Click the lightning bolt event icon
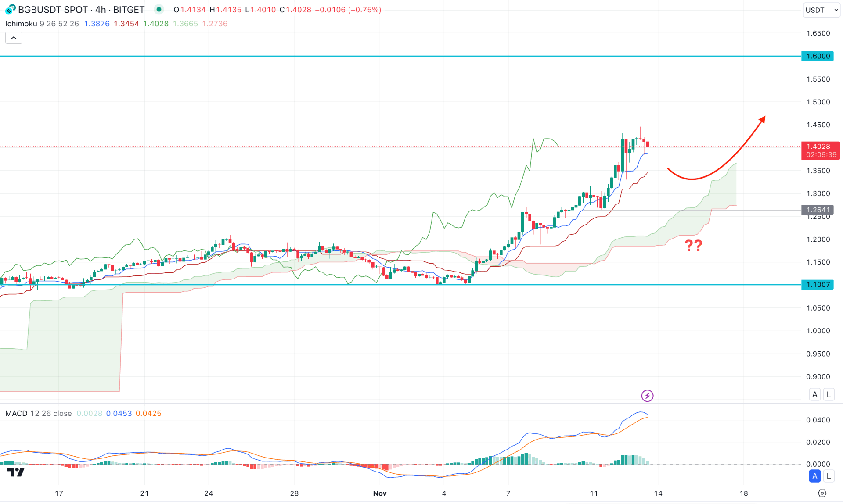Viewport: 843px width, 504px height. [x=647, y=396]
